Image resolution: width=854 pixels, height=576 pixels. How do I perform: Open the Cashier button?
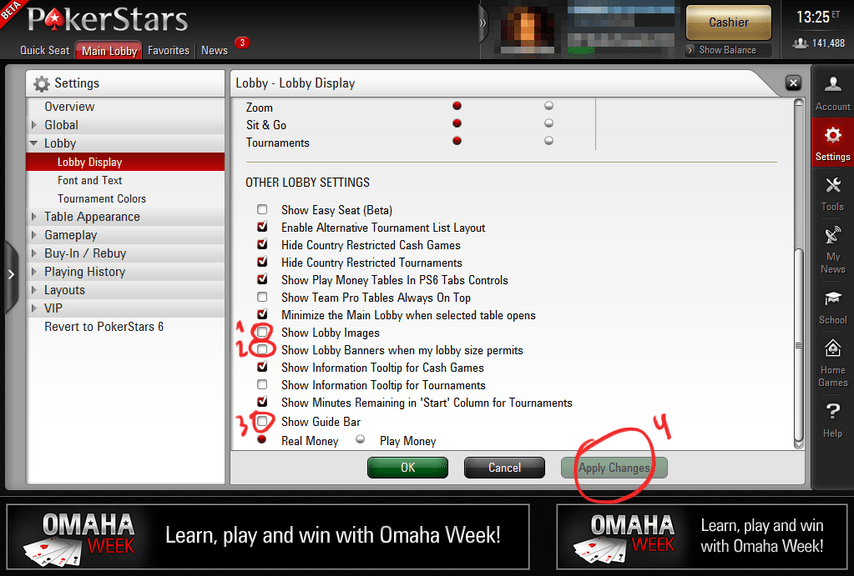point(728,22)
